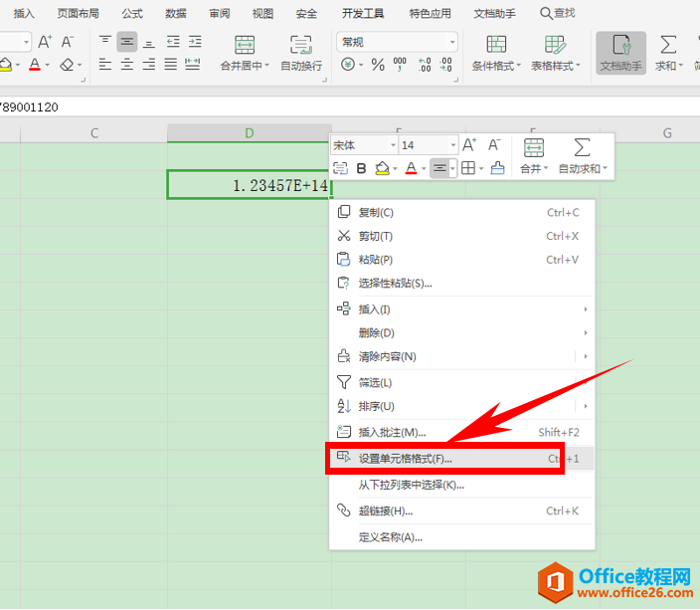The image size is (700, 610).
Task: Toggle bold in mini toolbar
Action: tap(361, 168)
